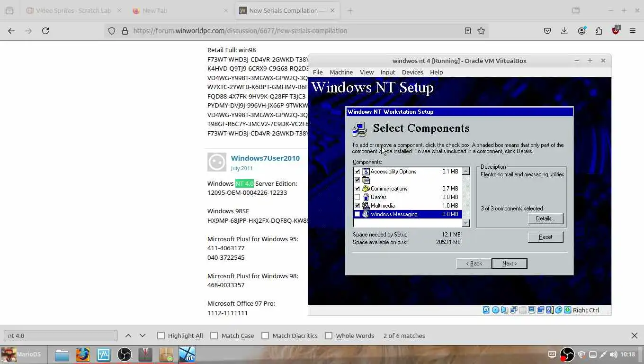Check the Games component checkbox
The height and width of the screenshot is (364, 644).
pyautogui.click(x=358, y=197)
